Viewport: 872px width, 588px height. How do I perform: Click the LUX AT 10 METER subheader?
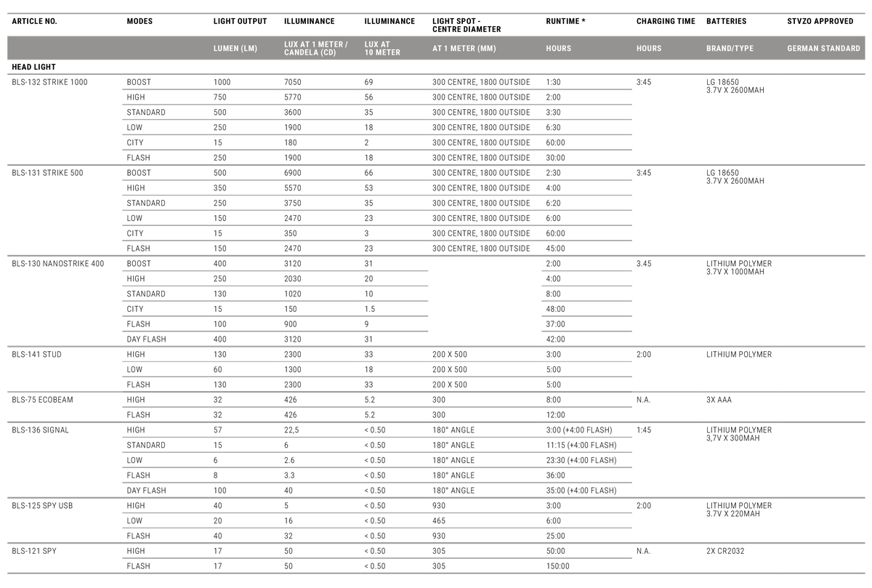pos(382,49)
